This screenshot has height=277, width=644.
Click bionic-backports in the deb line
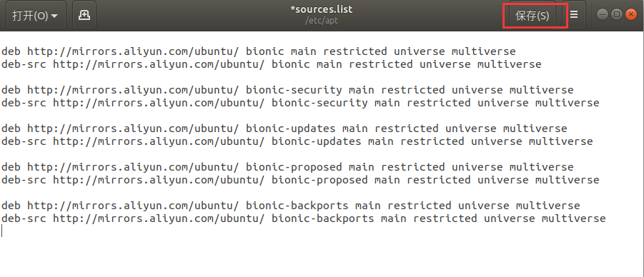click(297, 206)
